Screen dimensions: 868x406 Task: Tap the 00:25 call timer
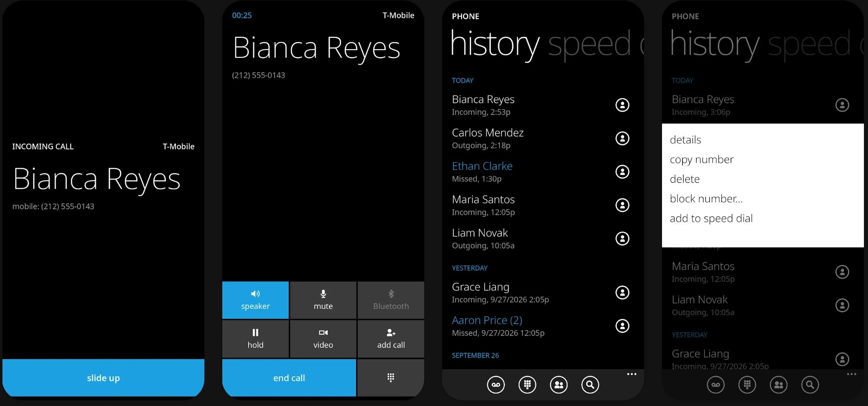pyautogui.click(x=242, y=15)
